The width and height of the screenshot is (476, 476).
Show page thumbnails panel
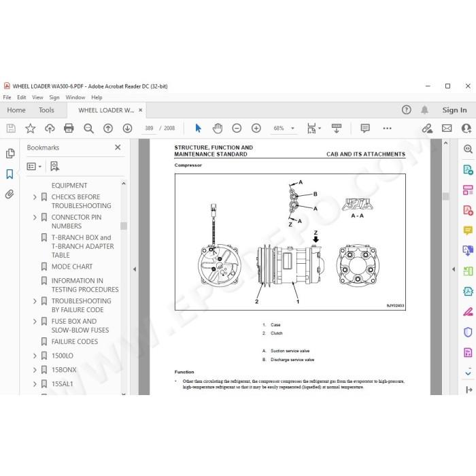point(10,153)
